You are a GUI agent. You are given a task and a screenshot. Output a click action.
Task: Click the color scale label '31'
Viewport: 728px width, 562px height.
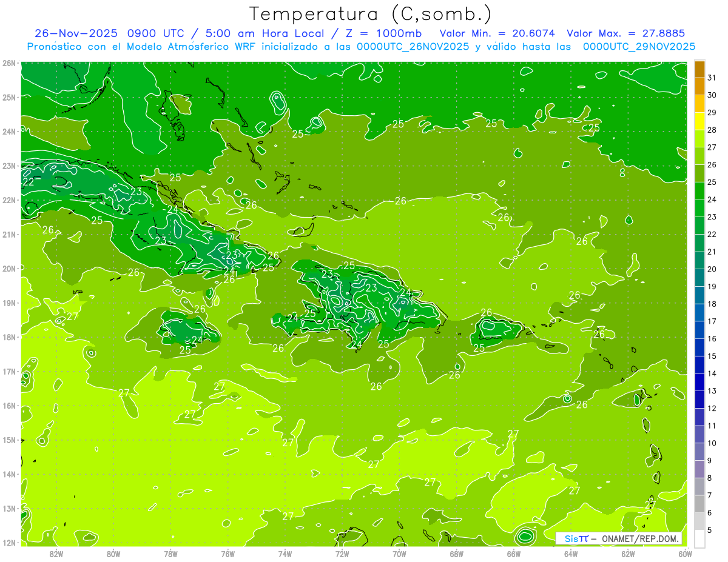click(712, 78)
